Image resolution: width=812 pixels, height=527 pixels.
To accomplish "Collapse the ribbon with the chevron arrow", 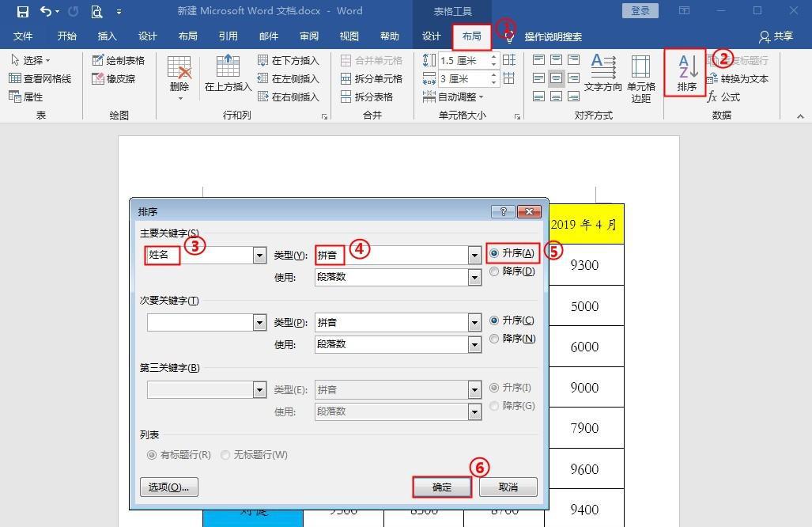I will coord(800,116).
